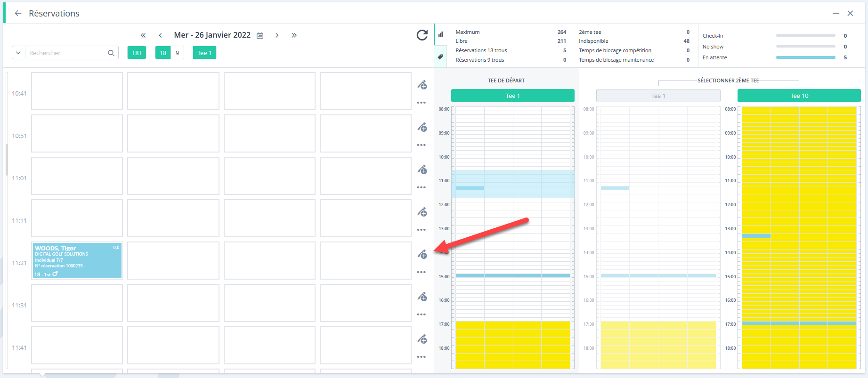Open the tag icon panel tab

(440, 56)
